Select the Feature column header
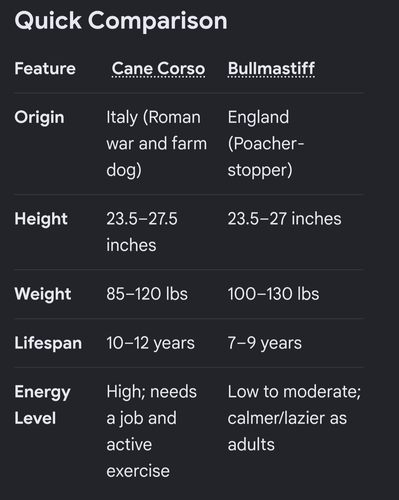The image size is (399, 500). tap(45, 69)
